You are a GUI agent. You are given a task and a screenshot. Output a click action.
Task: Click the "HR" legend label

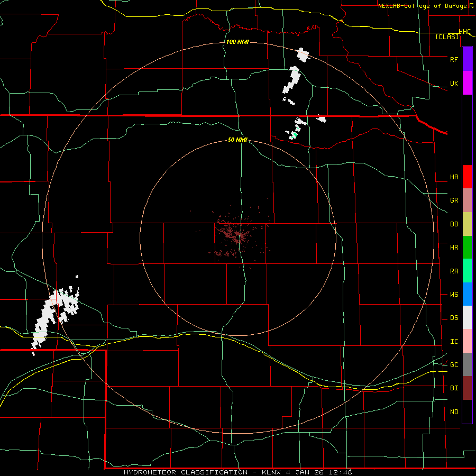tap(454, 248)
